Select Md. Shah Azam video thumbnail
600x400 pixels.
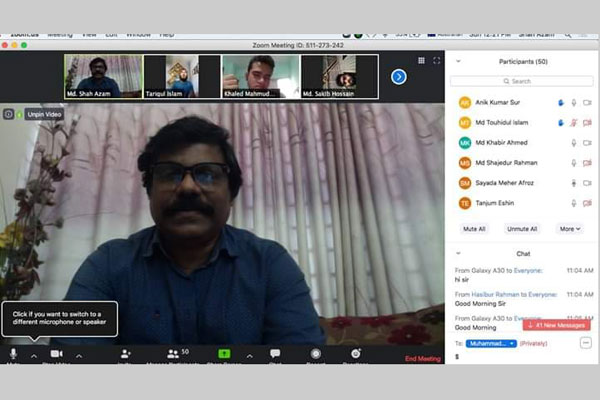click(x=103, y=77)
